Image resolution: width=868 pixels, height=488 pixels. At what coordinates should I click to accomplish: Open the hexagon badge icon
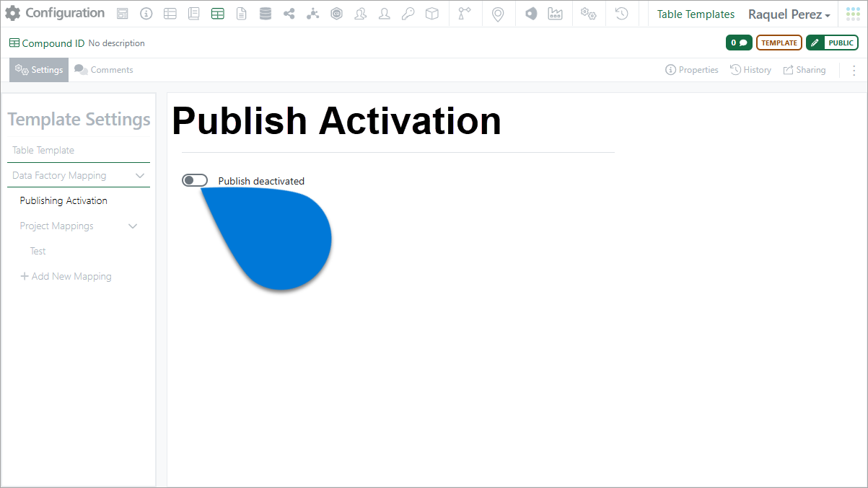click(336, 14)
